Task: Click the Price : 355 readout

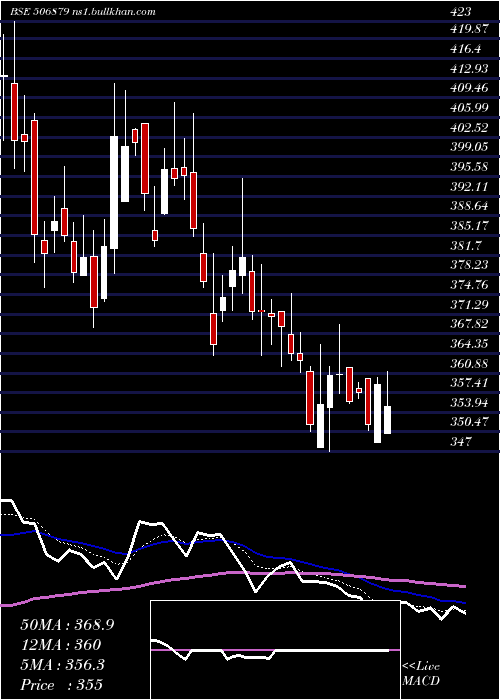Action: click(x=61, y=684)
